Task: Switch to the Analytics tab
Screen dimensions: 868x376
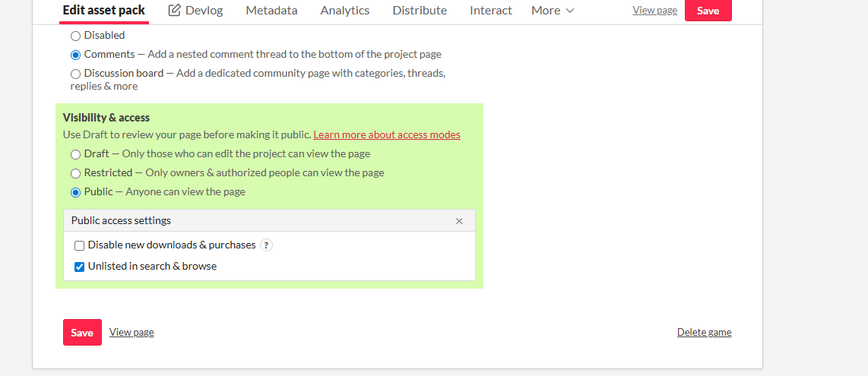Action: click(x=345, y=11)
